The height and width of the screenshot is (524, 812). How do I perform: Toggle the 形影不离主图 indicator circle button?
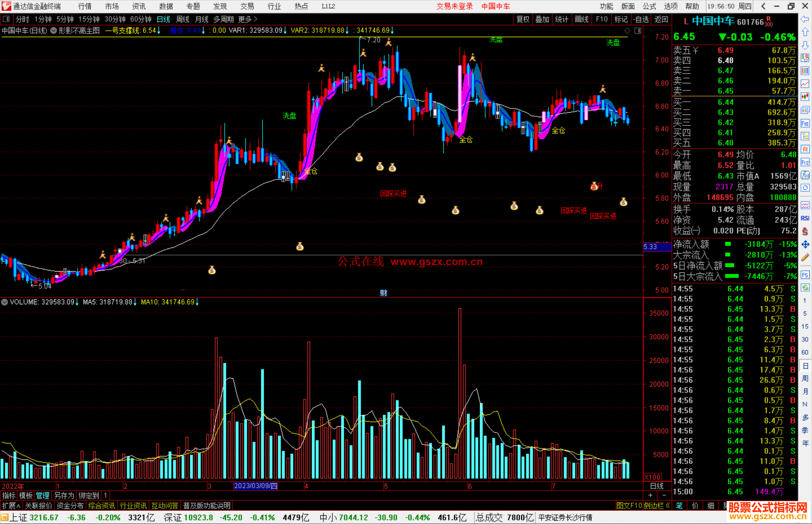[54, 30]
